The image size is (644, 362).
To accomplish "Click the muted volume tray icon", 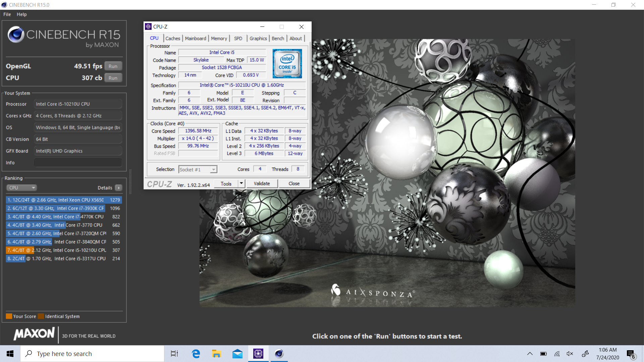I will point(570,354).
